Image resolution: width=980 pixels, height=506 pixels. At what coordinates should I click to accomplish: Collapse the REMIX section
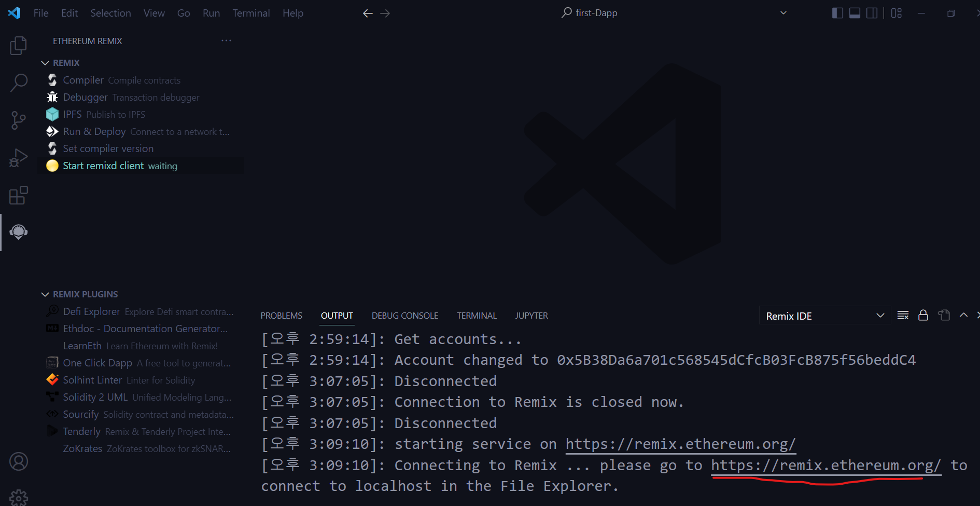(x=45, y=63)
